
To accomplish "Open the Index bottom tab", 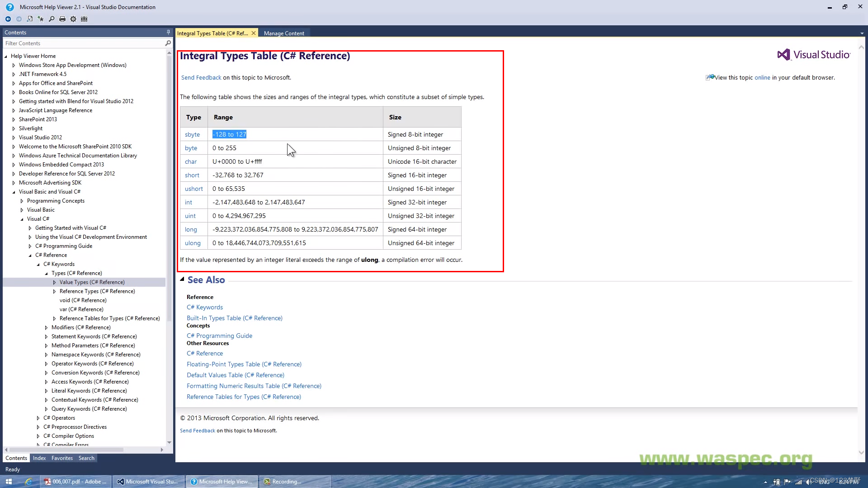I will (39, 458).
